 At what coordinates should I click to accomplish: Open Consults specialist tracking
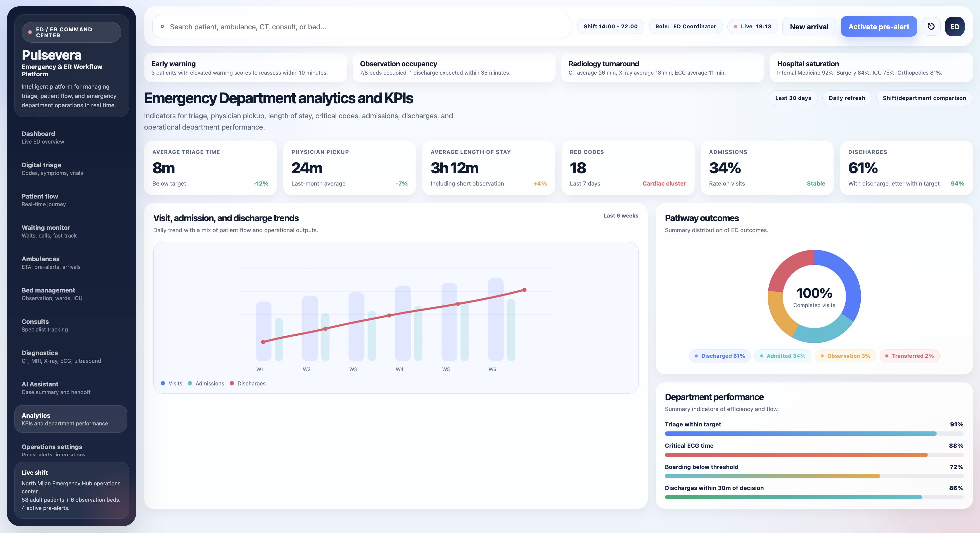click(x=71, y=325)
